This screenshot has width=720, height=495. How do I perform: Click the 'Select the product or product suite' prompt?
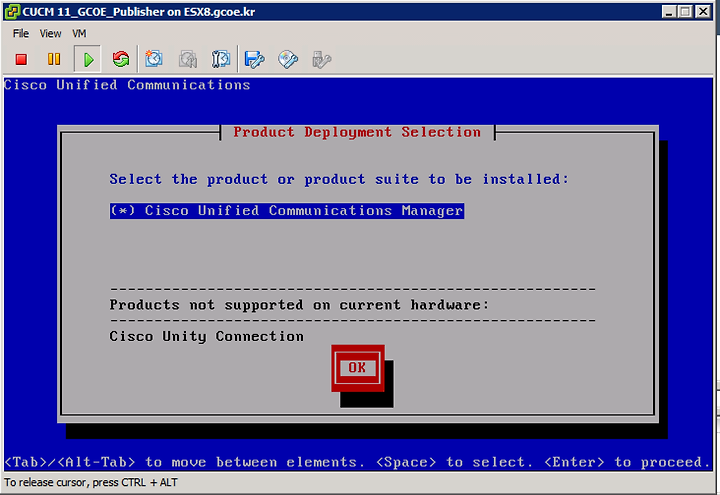click(339, 179)
